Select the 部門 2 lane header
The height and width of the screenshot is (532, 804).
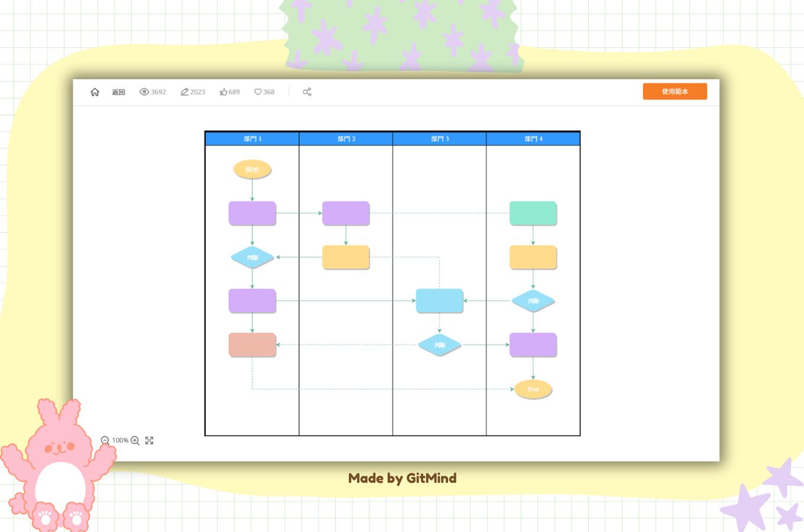click(346, 138)
